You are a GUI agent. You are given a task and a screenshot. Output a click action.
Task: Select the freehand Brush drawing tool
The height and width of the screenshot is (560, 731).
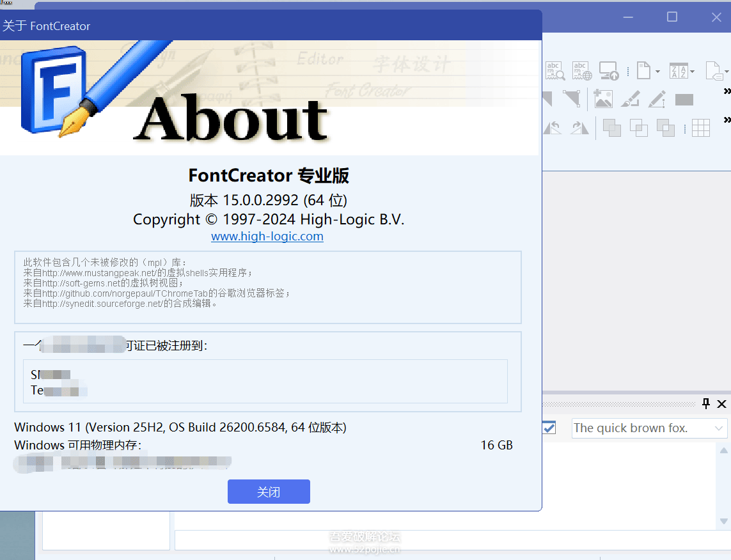pyautogui.click(x=630, y=99)
